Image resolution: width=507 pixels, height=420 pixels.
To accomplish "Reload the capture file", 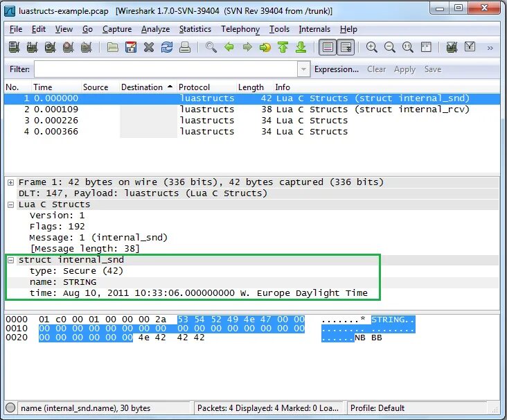I will point(167,47).
